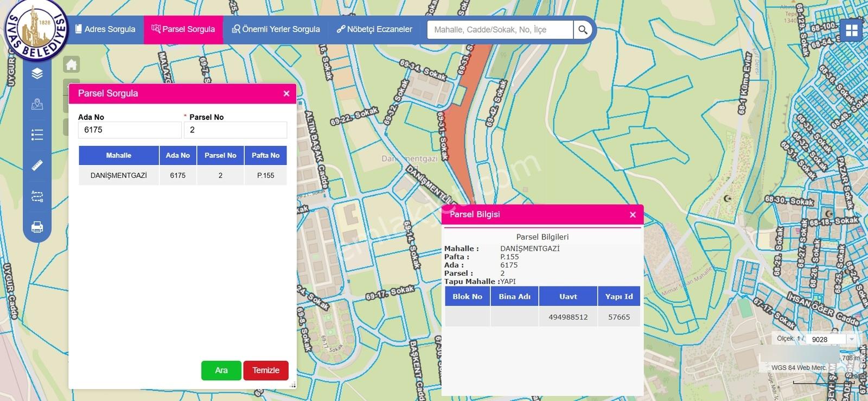This screenshot has width=868, height=401.
Task: Close the Parsel Bilgisi popup
Action: pos(633,214)
